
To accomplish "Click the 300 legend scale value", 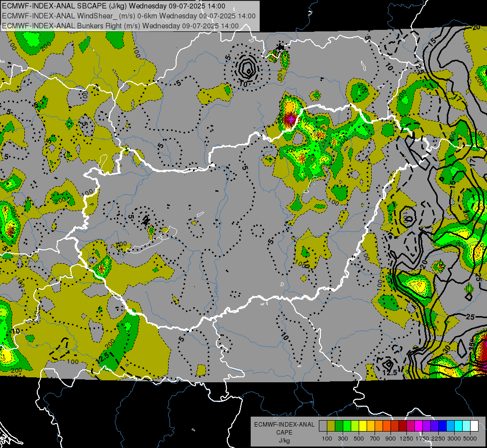I will [343, 439].
